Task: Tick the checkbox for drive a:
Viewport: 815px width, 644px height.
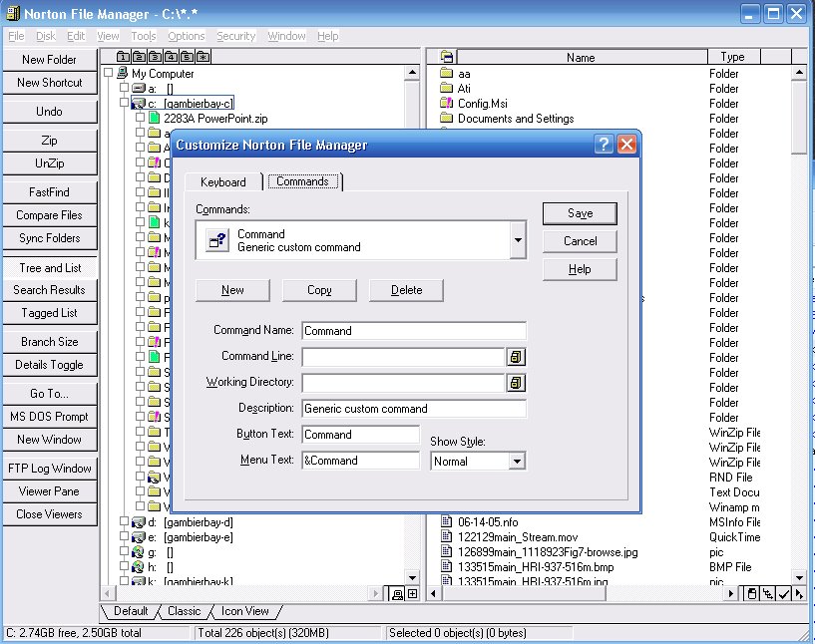Action: pos(124,88)
